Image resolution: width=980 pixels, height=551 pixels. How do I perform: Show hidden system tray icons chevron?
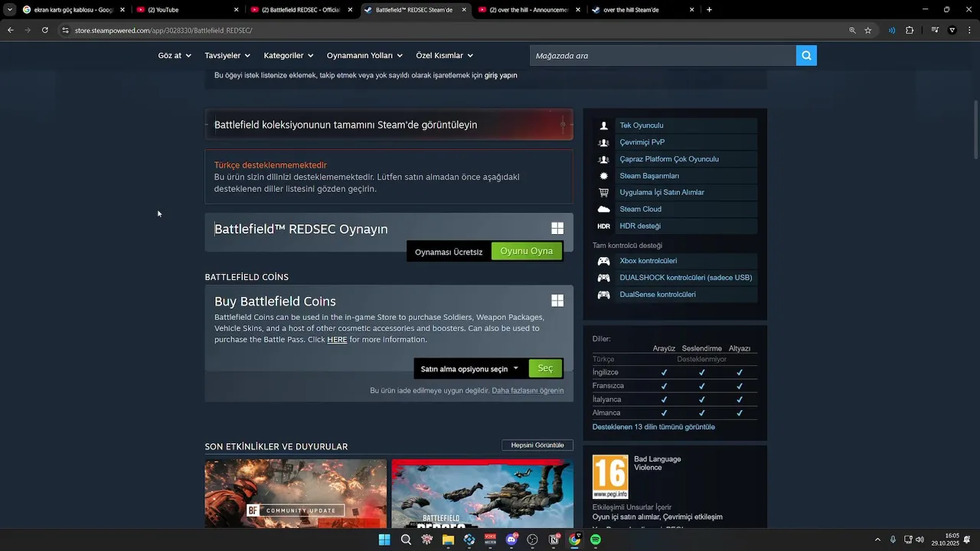(877, 540)
